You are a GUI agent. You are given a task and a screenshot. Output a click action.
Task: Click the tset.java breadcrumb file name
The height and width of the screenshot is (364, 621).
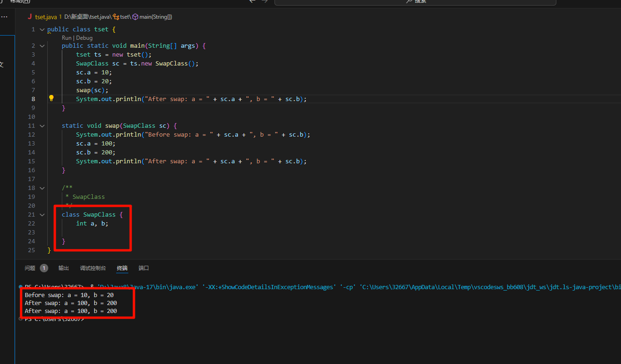pos(46,17)
